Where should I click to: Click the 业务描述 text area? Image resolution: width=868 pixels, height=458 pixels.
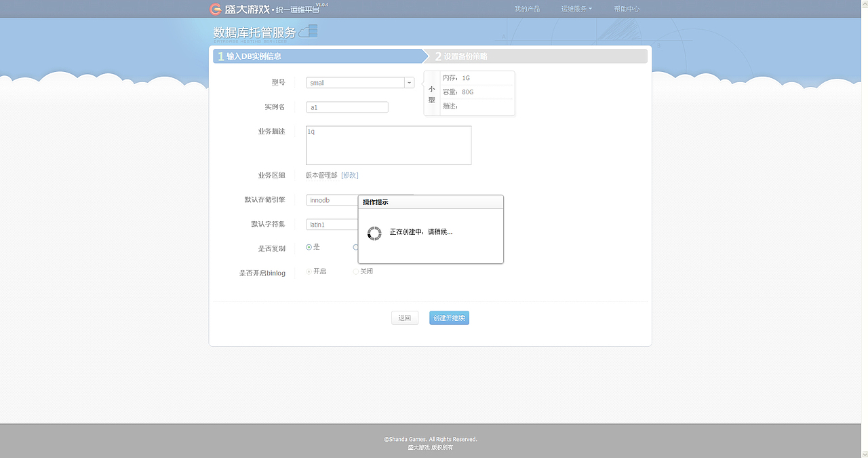pyautogui.click(x=389, y=145)
